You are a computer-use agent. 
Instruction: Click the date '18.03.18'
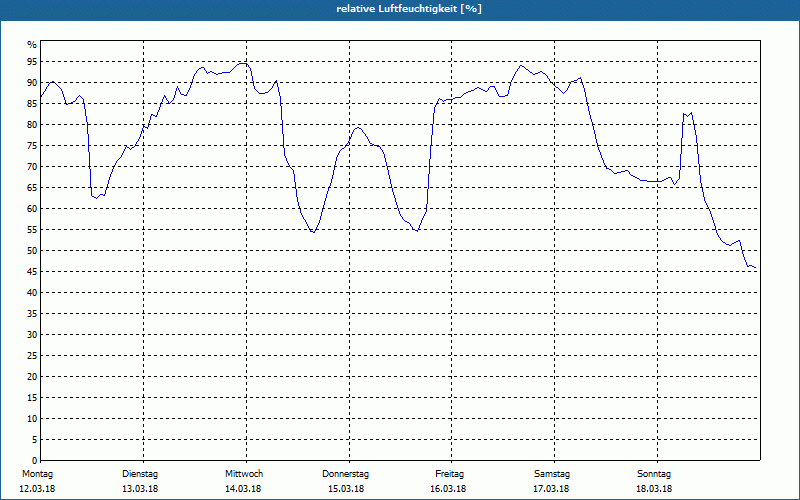tap(654, 489)
